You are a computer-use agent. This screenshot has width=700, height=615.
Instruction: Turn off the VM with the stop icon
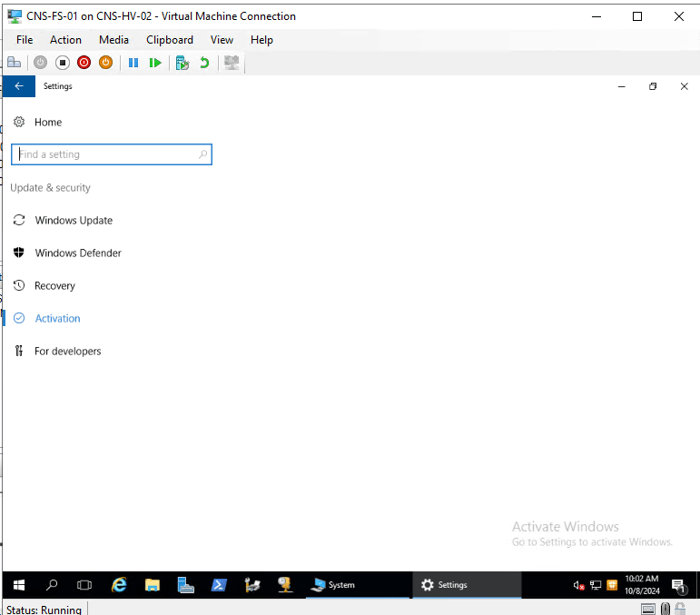[63, 63]
